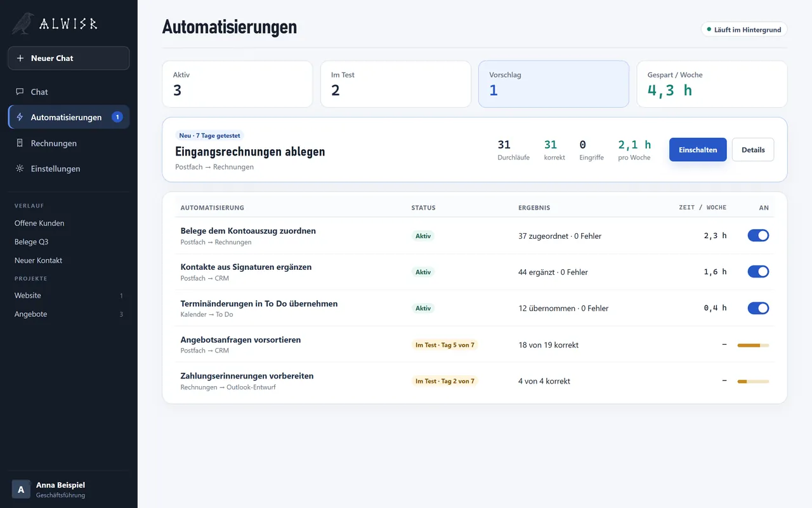The image size is (812, 508).
Task: Click the Einstellungen gear icon
Action: point(20,169)
